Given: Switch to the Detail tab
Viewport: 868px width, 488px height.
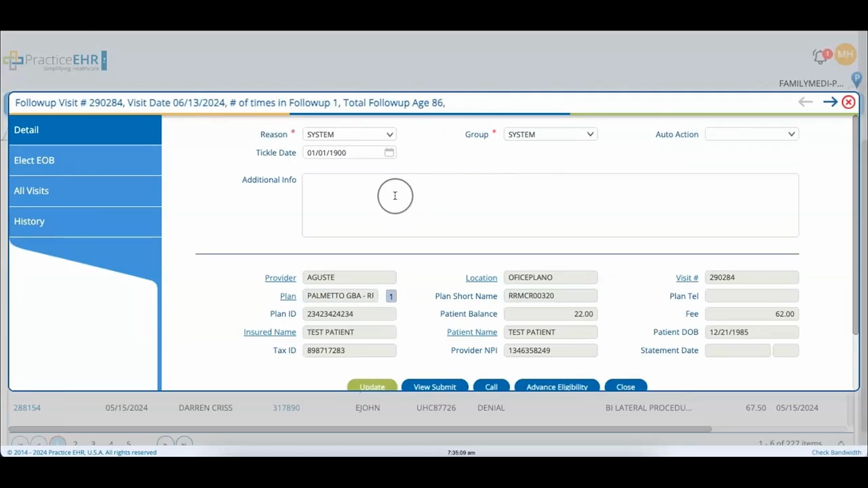Looking at the screenshot, I should point(85,129).
